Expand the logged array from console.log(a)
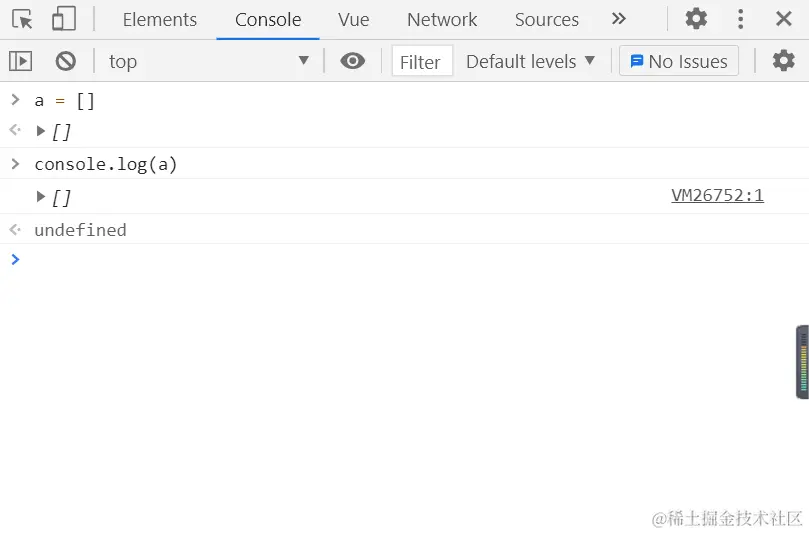The width and height of the screenshot is (809, 534). [41, 197]
